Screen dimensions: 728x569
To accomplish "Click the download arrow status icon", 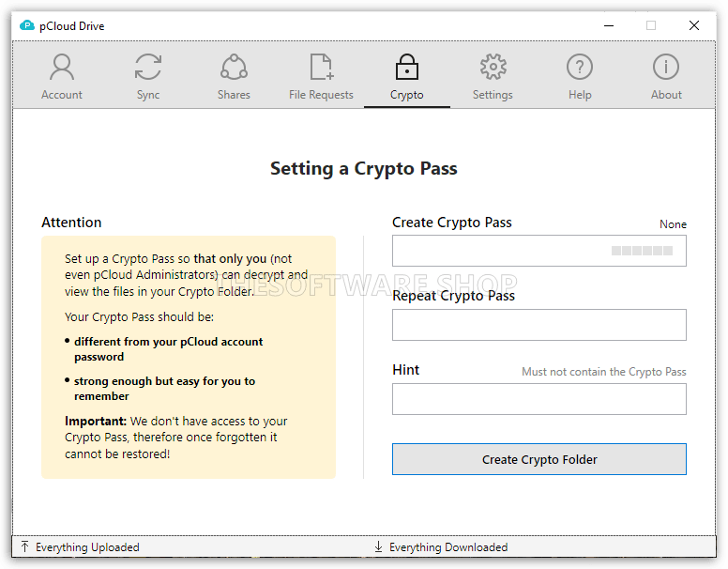I will click(378, 546).
